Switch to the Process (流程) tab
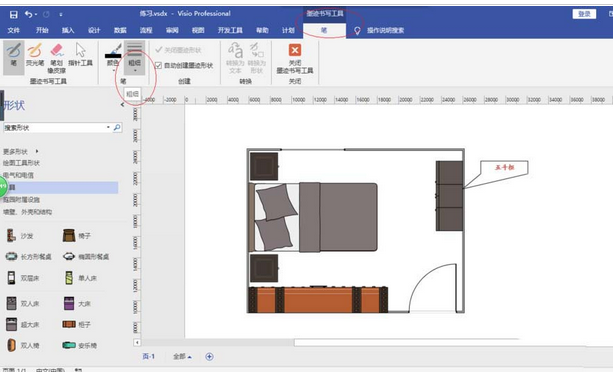Viewport: 613px width, 372px height. click(x=146, y=30)
